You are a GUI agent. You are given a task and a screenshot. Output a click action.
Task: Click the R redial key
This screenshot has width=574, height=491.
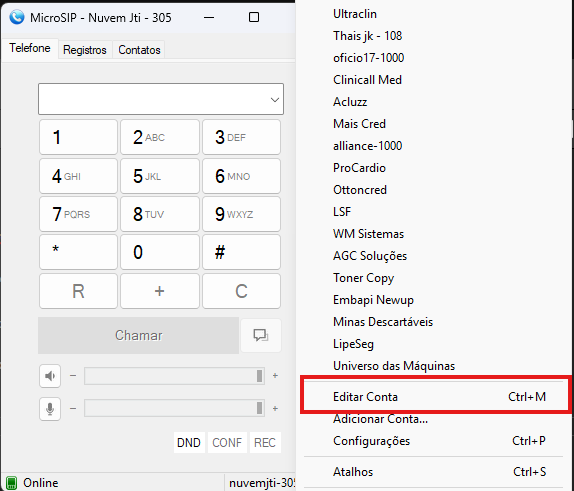[x=78, y=291]
